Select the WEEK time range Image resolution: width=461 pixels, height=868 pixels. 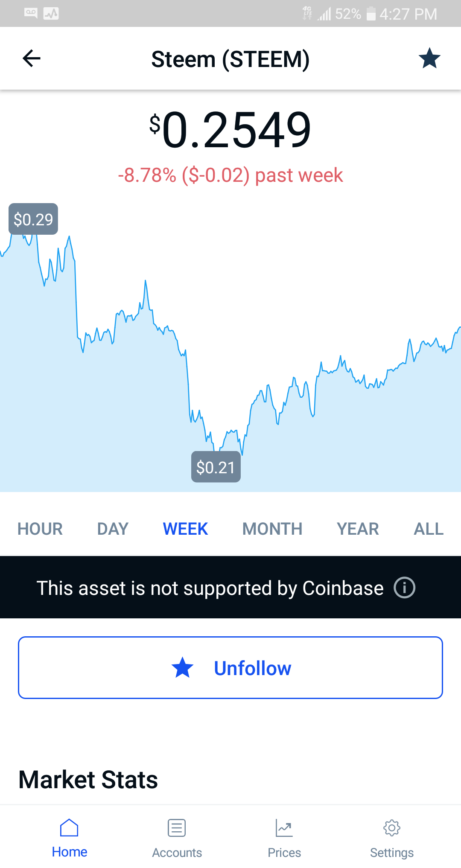(x=185, y=529)
